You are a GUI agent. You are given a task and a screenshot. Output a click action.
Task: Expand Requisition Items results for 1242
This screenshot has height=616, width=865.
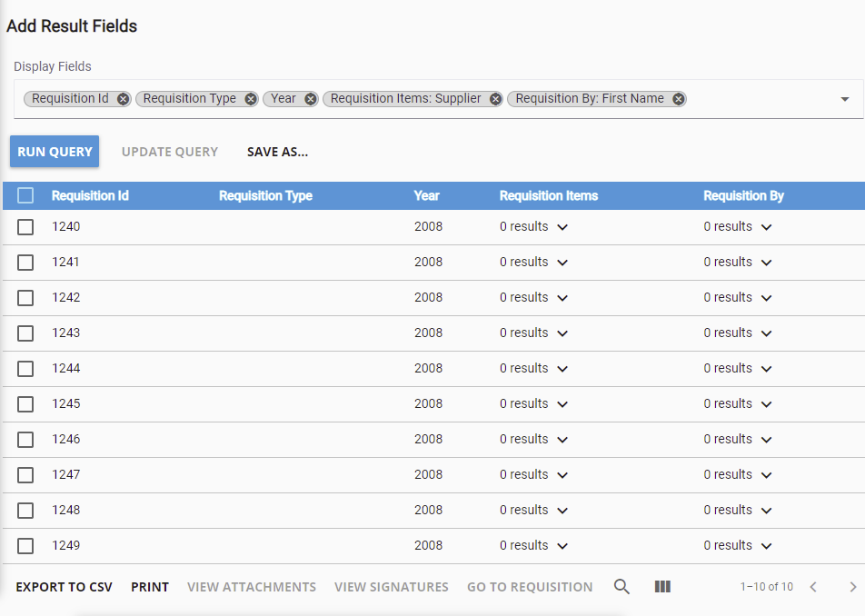coord(562,298)
